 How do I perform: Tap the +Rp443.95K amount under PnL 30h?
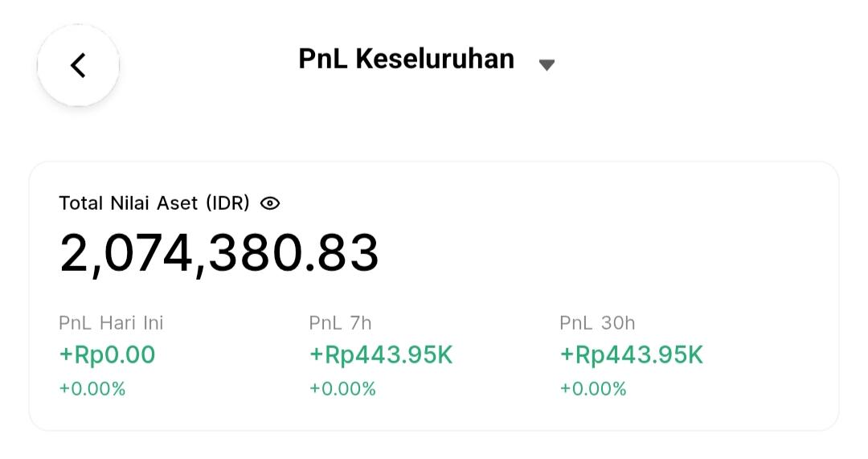click(632, 355)
